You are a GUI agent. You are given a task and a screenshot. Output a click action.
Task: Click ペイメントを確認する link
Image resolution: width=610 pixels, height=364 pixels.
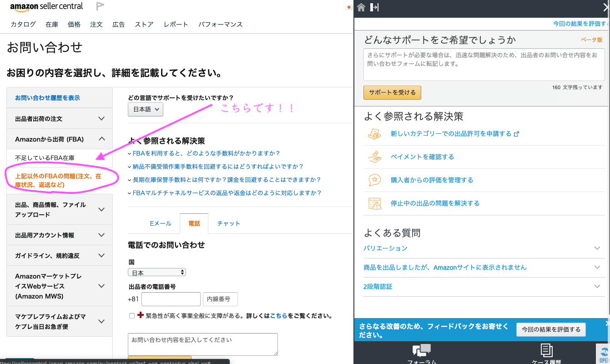pyautogui.click(x=422, y=157)
